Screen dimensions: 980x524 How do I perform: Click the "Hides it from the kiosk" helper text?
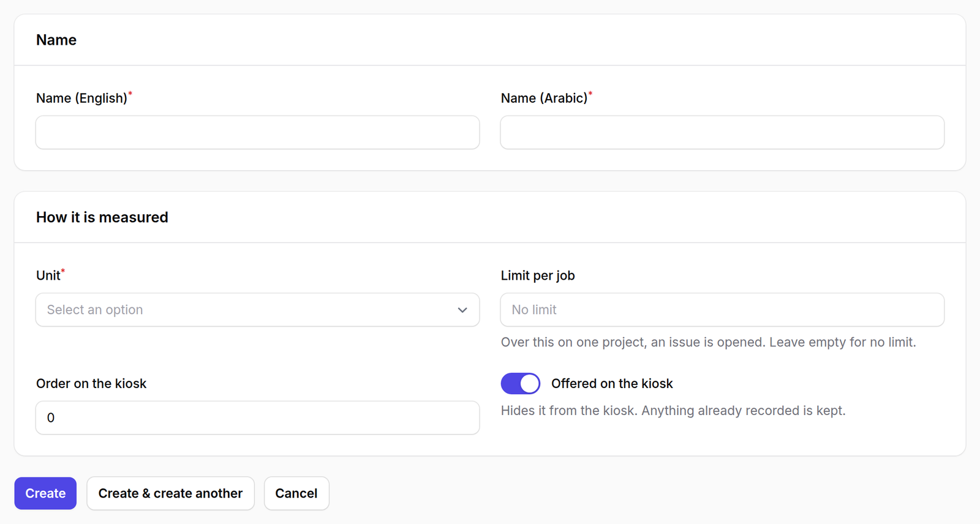(673, 411)
